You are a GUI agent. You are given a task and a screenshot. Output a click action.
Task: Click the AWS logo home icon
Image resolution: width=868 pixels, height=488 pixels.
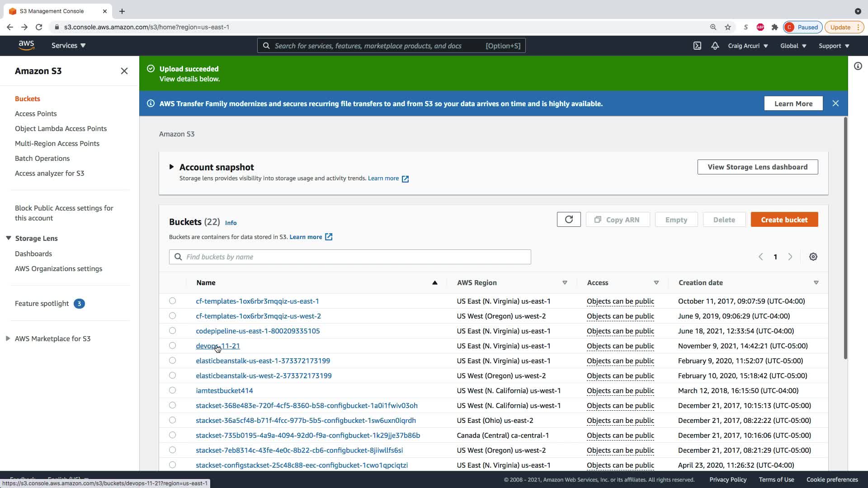click(26, 45)
